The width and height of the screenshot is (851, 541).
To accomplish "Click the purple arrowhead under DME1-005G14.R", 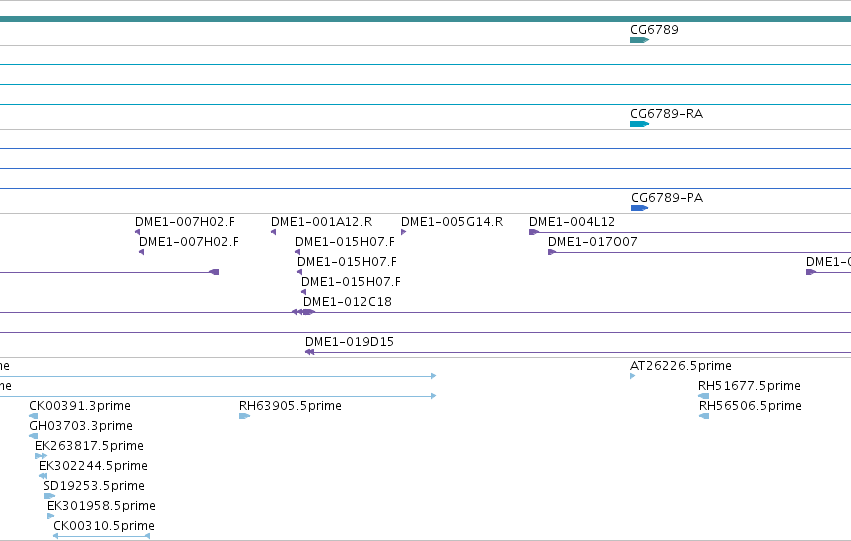I will [403, 232].
